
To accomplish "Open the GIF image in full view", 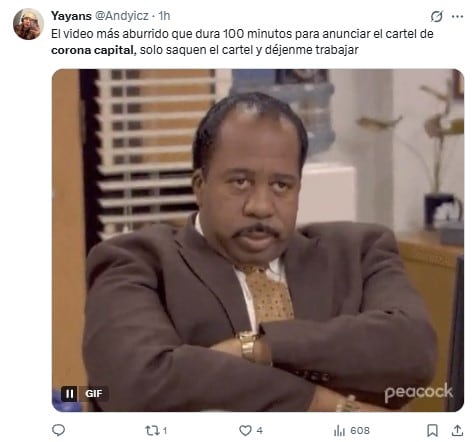I will pos(258,240).
